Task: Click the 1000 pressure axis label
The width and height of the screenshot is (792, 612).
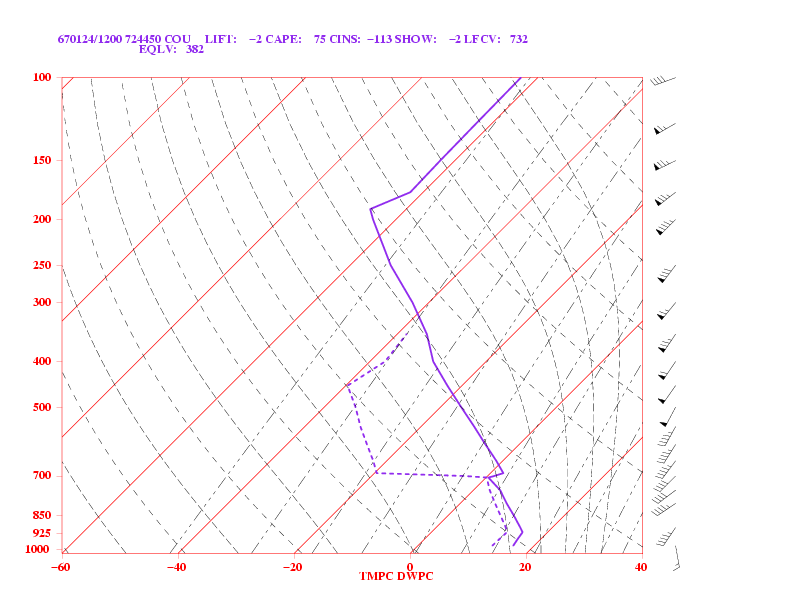Action: pos(38,549)
